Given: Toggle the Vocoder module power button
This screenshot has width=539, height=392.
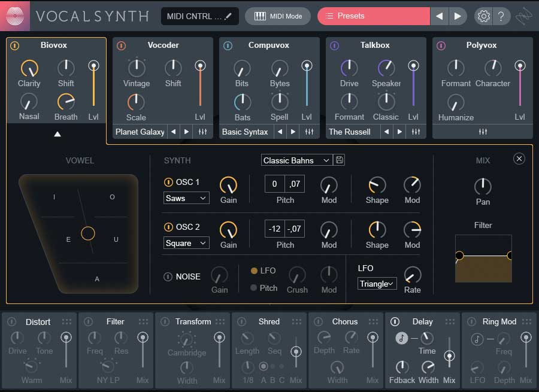Looking at the screenshot, I should tap(121, 45).
